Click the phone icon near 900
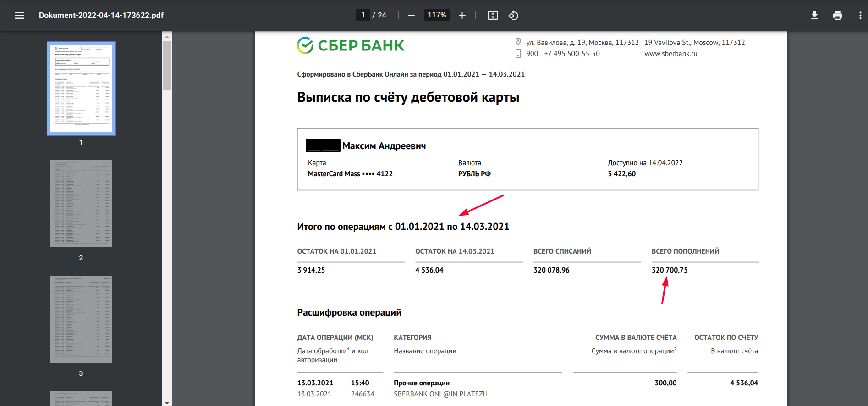Screen dimensions: 868x406 (518, 53)
